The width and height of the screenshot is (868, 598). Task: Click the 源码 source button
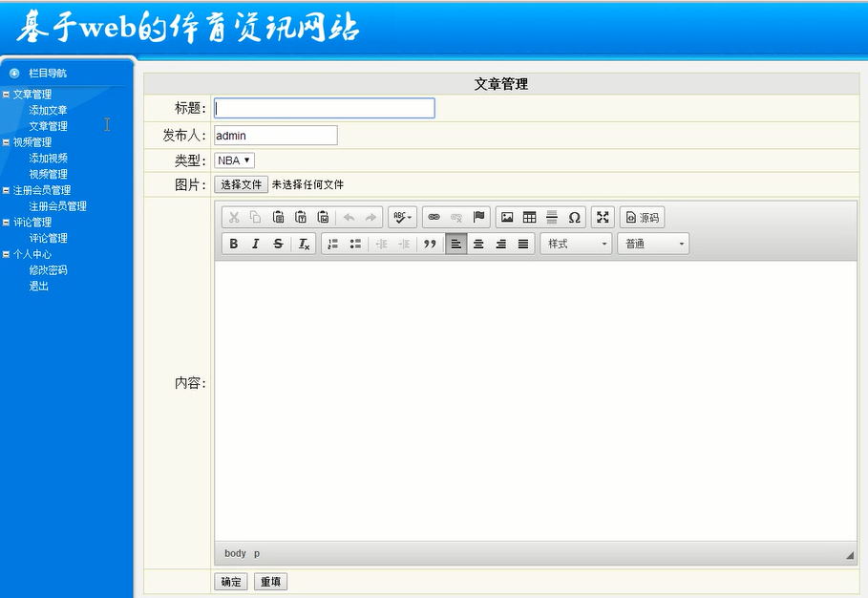pos(642,217)
